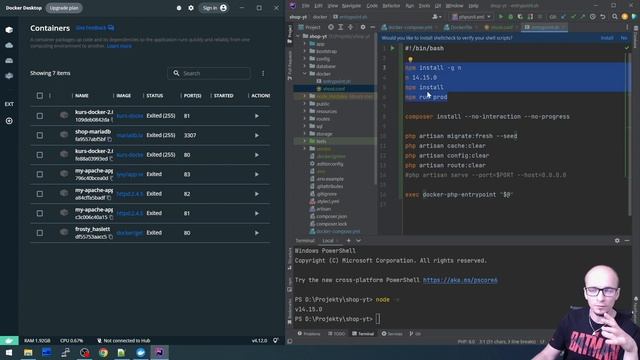Open Docker Desktop settings gear icon

(191, 8)
